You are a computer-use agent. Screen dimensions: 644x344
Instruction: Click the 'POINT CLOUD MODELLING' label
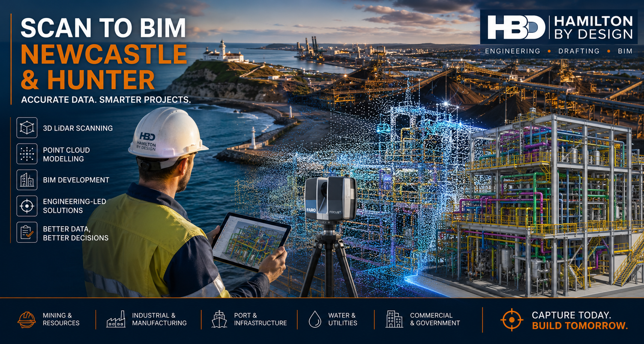pos(66,154)
